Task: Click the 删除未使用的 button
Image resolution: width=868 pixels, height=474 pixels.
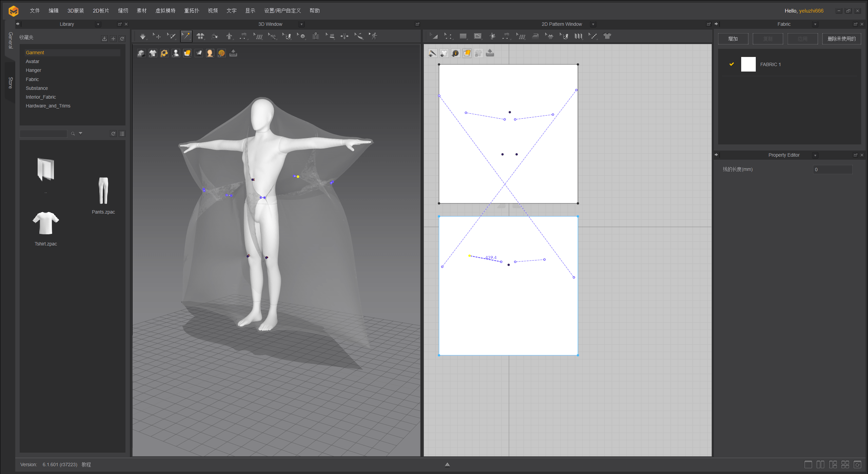Action: [x=841, y=39]
